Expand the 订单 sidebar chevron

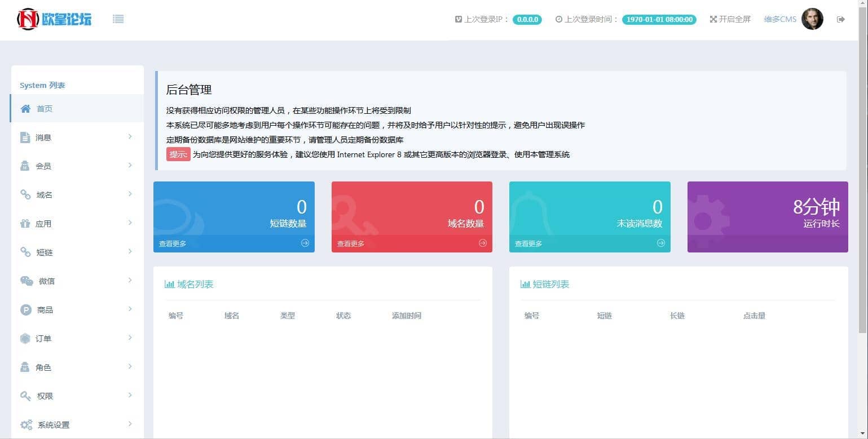pyautogui.click(x=130, y=338)
